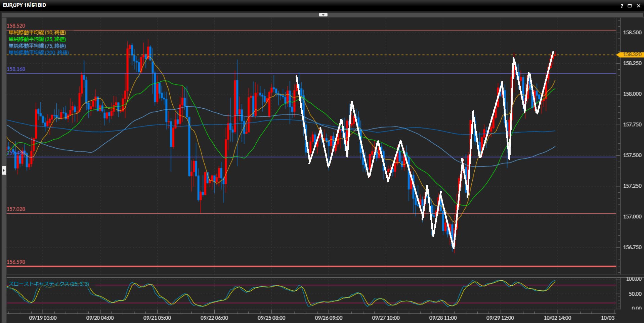Expand the left side panel arrow

click(x=4, y=170)
